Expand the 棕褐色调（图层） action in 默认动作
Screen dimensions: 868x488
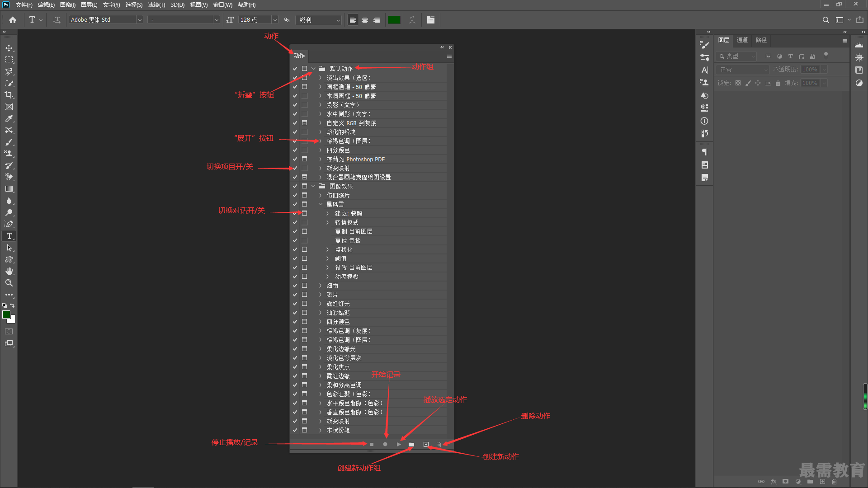pyautogui.click(x=320, y=141)
